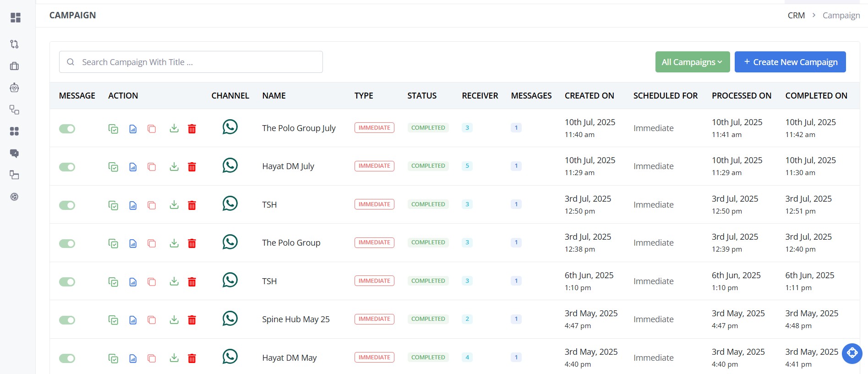Select campaign name Spine Hub May 25
Viewport: 868px width, 374px height.
click(x=295, y=319)
